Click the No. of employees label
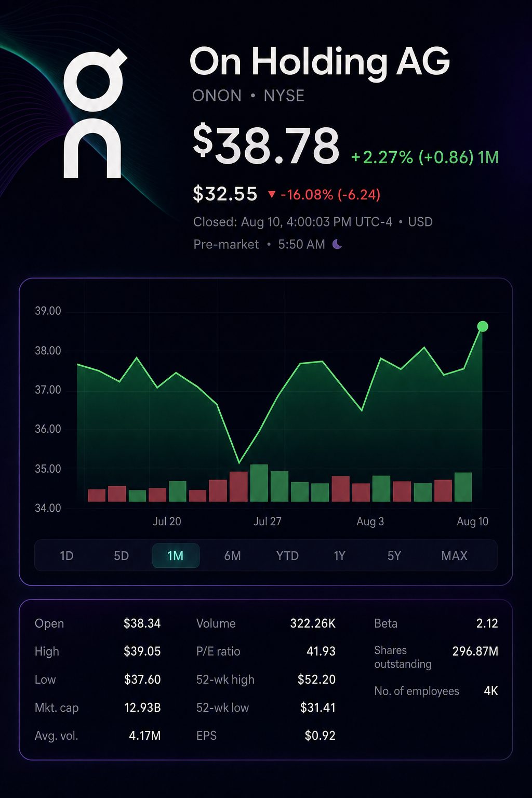Image resolution: width=532 pixels, height=798 pixels. coord(417,691)
